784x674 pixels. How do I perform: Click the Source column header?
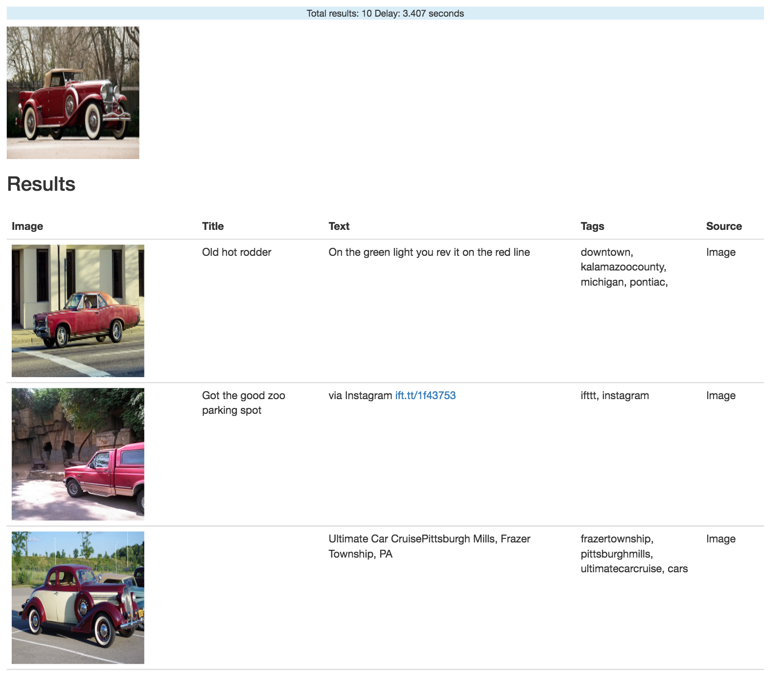[x=724, y=226]
